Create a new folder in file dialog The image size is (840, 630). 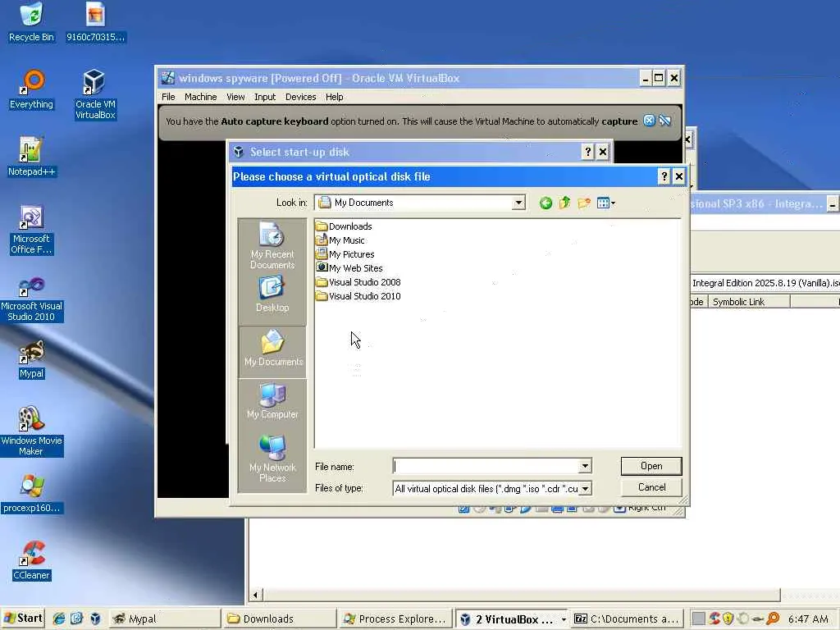(x=584, y=203)
